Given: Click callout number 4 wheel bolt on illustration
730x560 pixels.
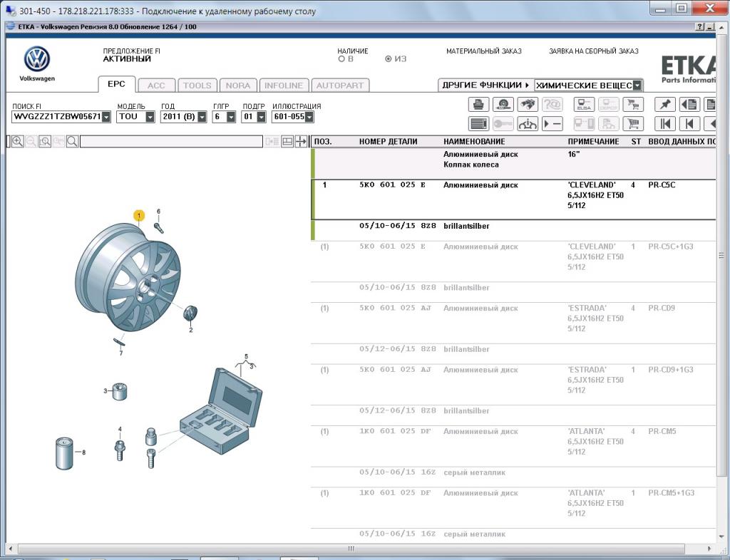Looking at the screenshot, I should 120,430.
